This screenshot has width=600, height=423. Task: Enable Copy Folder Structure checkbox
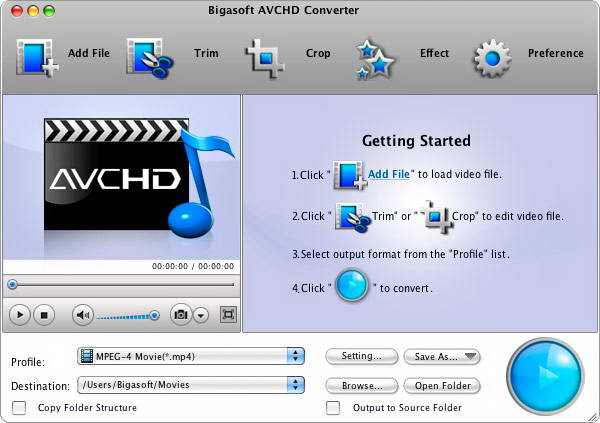pyautogui.click(x=19, y=408)
